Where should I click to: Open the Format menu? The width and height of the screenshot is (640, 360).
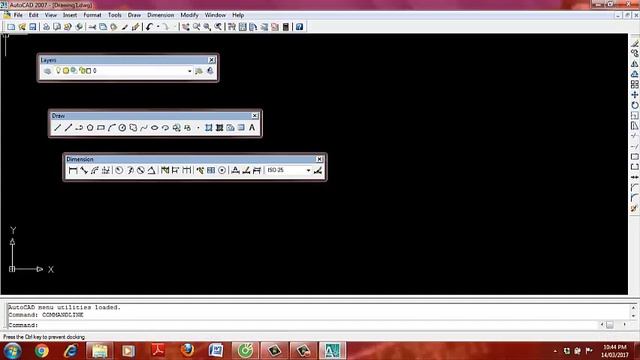[x=92, y=15]
